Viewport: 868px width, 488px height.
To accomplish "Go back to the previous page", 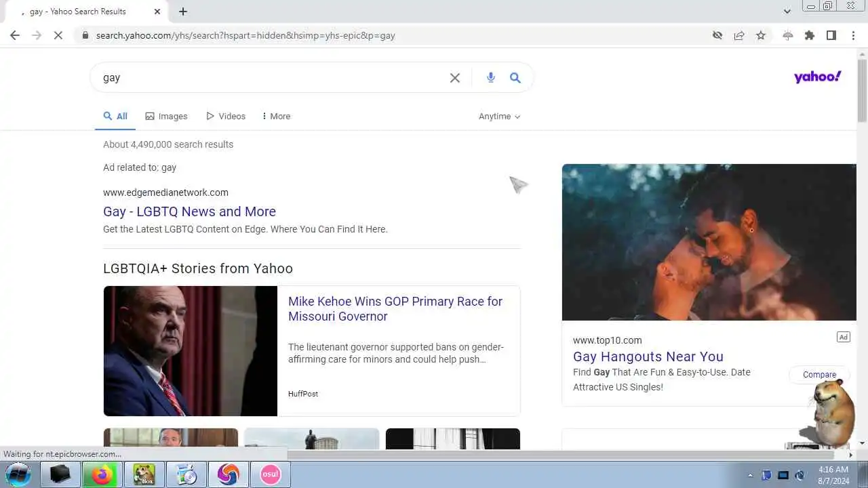I will 15,35.
